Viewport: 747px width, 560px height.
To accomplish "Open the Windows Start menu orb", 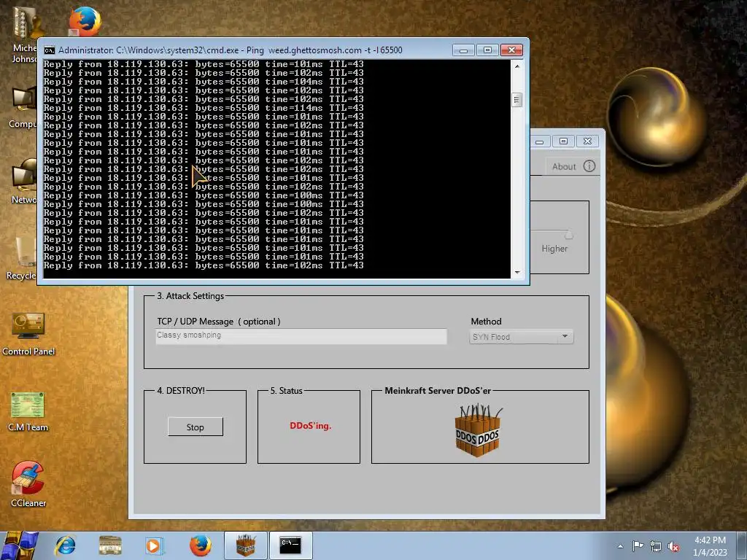I will [20, 545].
